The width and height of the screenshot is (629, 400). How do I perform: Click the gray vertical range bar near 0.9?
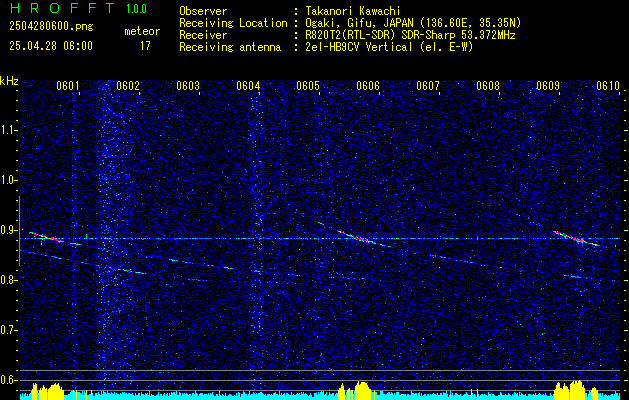pyautogui.click(x=19, y=231)
